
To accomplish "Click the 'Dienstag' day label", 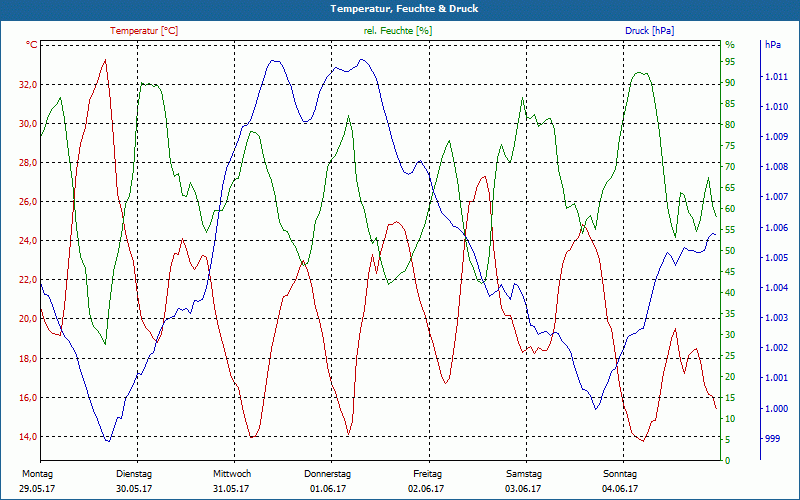I will (134, 474).
